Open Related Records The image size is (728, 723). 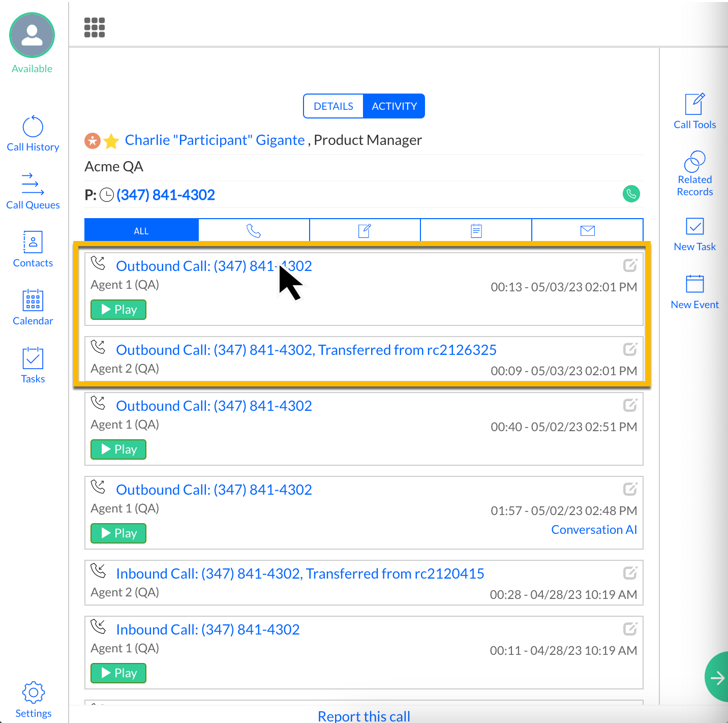coord(694,173)
